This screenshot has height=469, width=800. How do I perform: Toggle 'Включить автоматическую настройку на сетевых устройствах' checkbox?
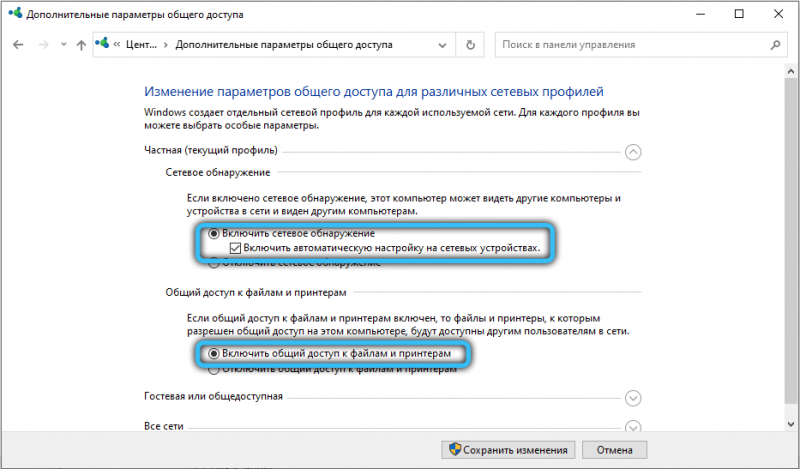[x=235, y=248]
